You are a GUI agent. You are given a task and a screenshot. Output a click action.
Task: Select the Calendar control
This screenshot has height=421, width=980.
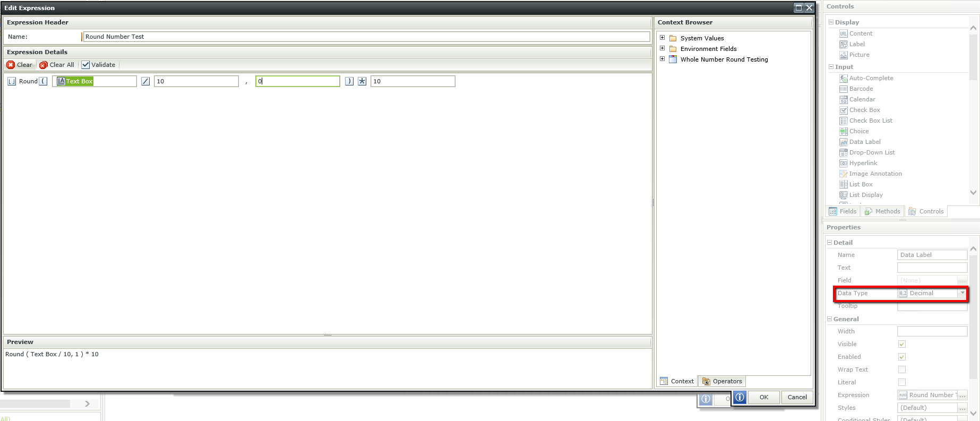857,99
